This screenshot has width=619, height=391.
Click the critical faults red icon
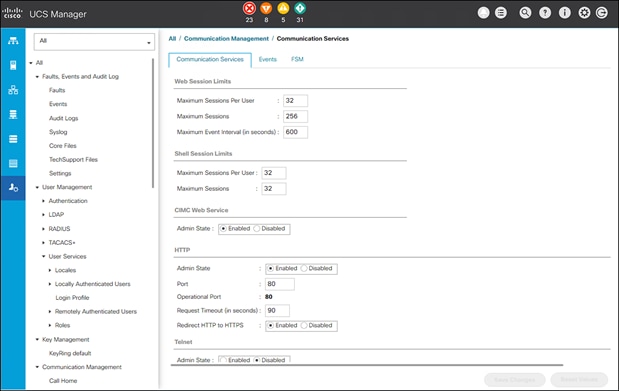249,8
